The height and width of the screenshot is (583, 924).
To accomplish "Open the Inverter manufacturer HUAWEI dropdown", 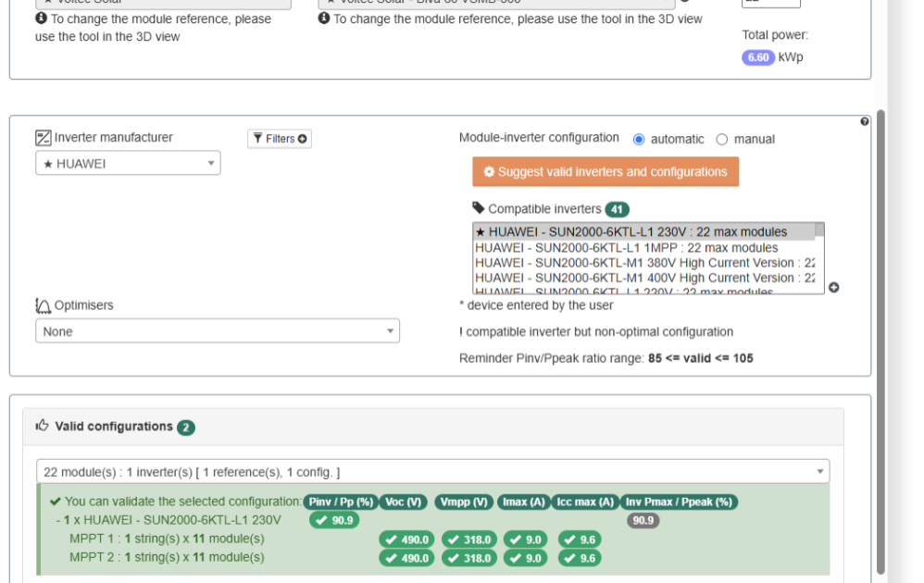I will tap(128, 163).
